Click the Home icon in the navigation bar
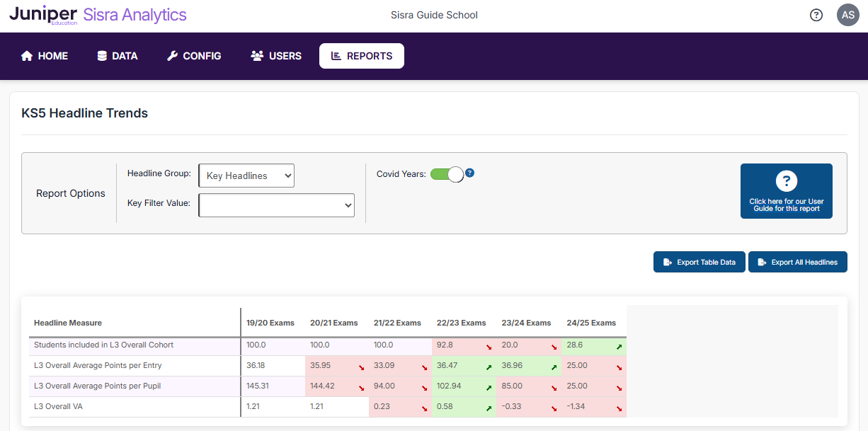868x431 pixels. [27, 55]
